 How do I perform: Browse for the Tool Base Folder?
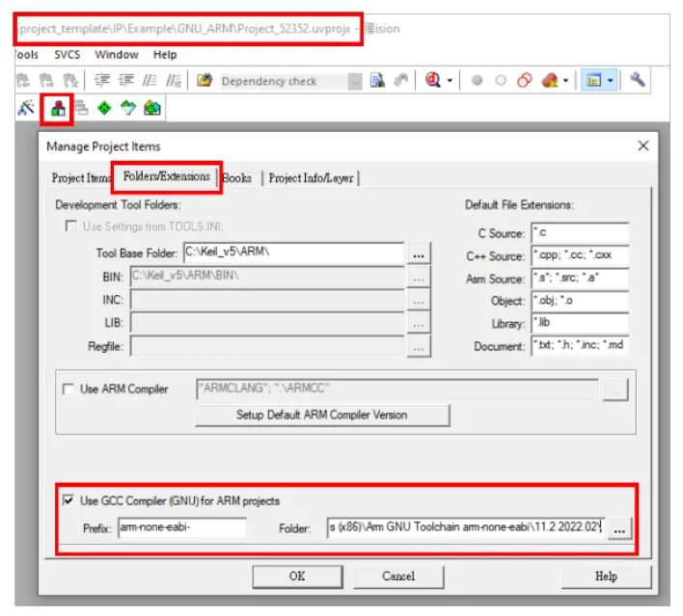pos(419,254)
